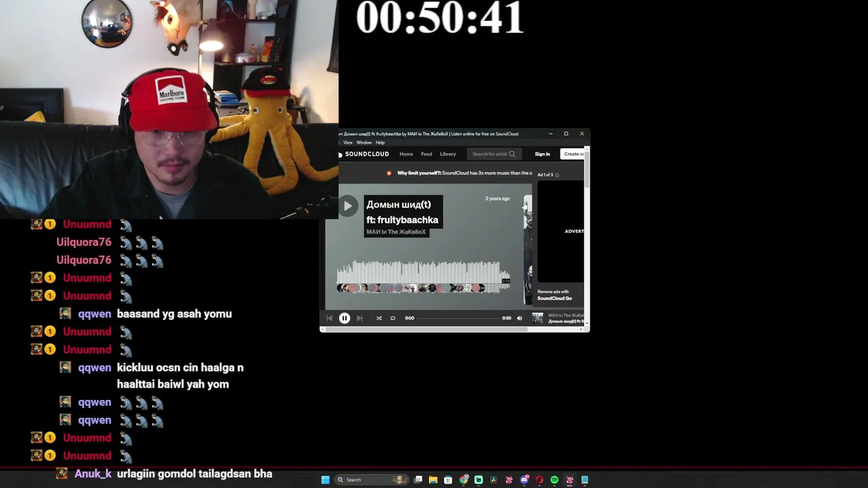The image size is (868, 488).
Task: Click the ad info icon beside 'Ad 1 of 3'
Action: (x=557, y=175)
